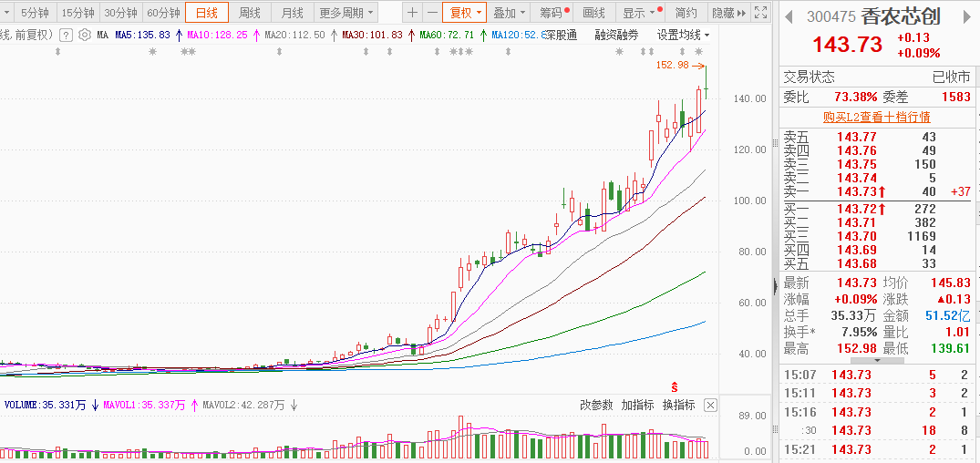Viewport: 980px width, 463px height.
Task: Open the 更多周期 dropdown
Action: pos(346,13)
